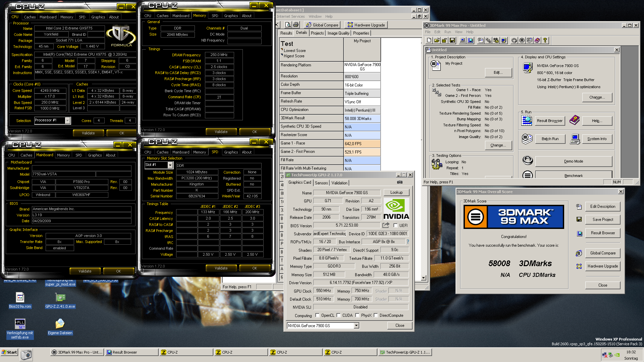The width and height of the screenshot is (644, 362).
Task: Toggle the OpenCL checkbox in GPU-Z
Action: pyautogui.click(x=317, y=315)
